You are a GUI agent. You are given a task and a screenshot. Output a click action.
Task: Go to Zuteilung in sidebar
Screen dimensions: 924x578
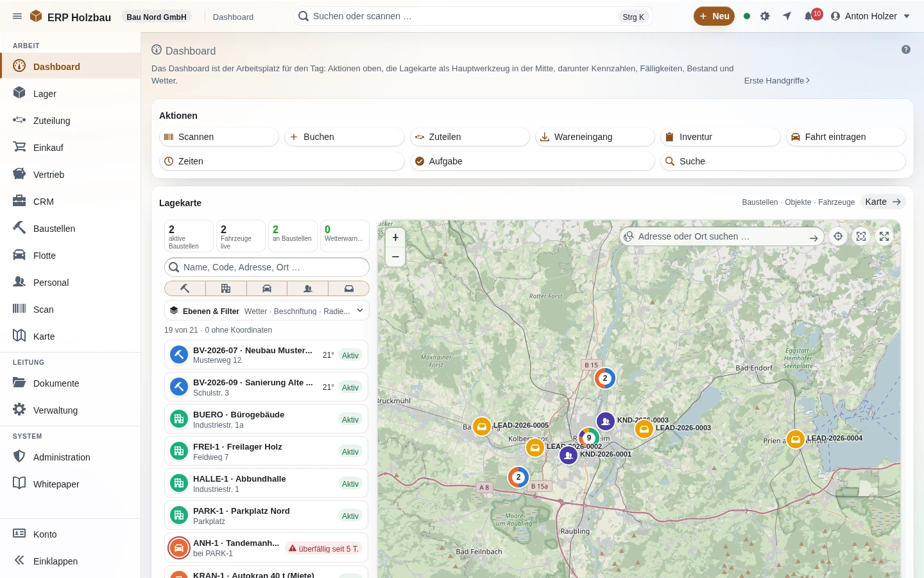71,121
